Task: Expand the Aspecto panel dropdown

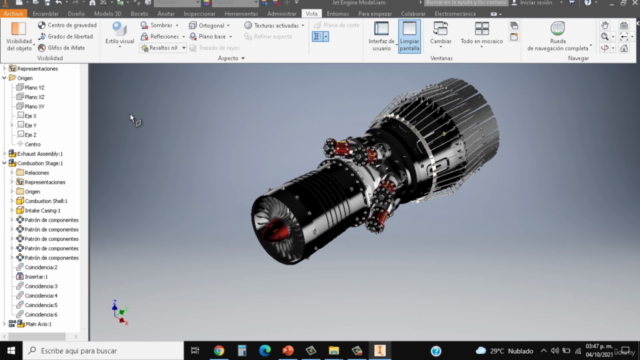Action: click(243, 58)
